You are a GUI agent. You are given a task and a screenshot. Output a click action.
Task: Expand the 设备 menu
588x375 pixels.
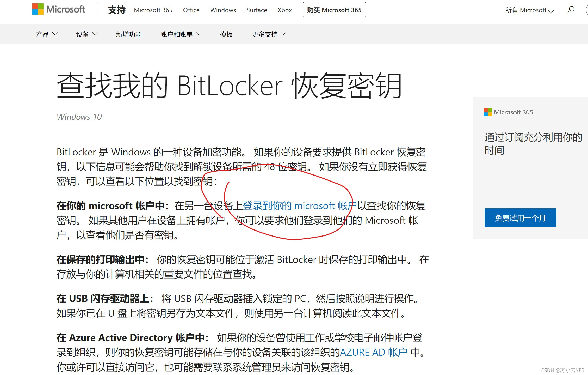click(87, 34)
